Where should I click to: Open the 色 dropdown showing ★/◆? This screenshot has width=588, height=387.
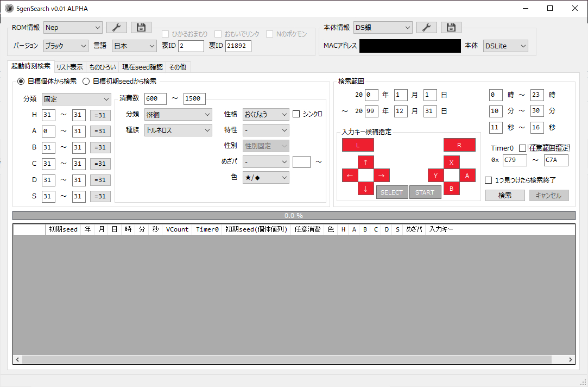pos(266,178)
